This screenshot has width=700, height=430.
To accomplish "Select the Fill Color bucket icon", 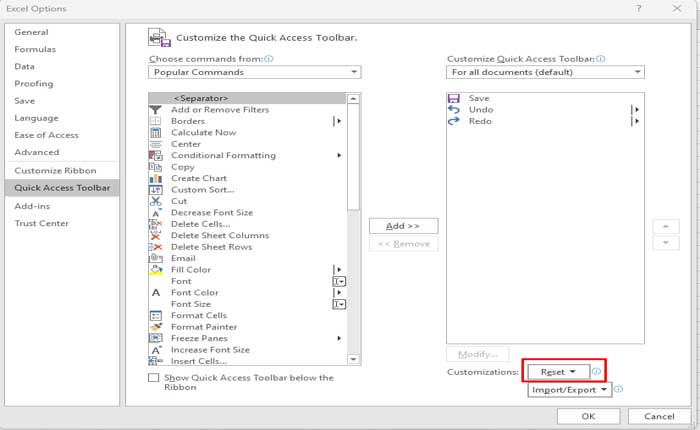I will click(x=155, y=270).
